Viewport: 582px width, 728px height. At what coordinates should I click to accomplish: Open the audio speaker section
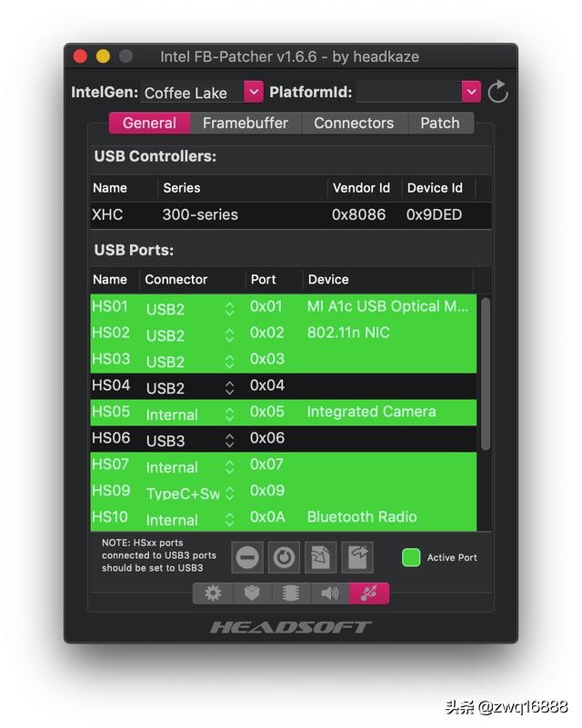click(x=329, y=593)
